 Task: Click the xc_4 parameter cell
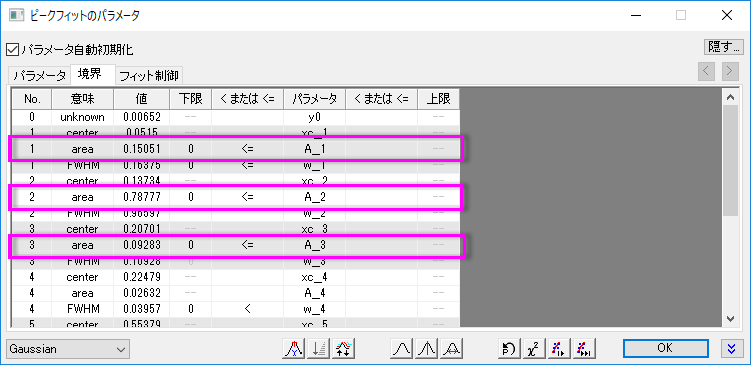click(x=315, y=277)
